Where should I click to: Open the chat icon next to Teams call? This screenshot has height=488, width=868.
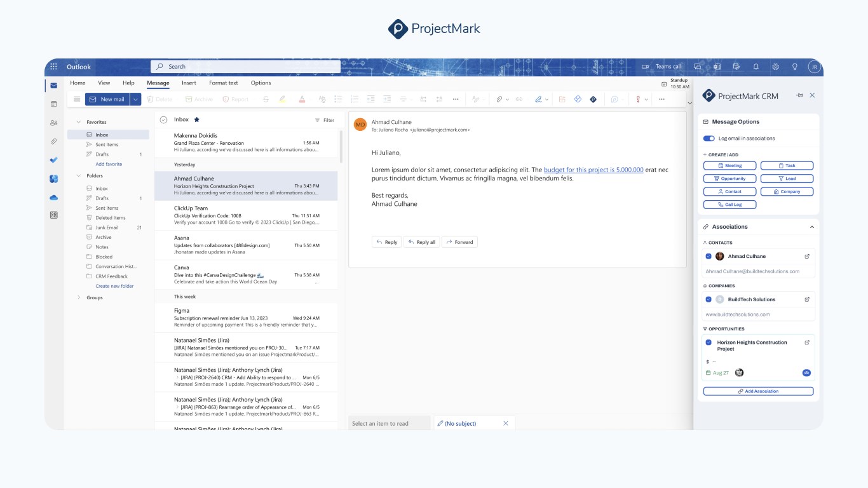tap(697, 67)
